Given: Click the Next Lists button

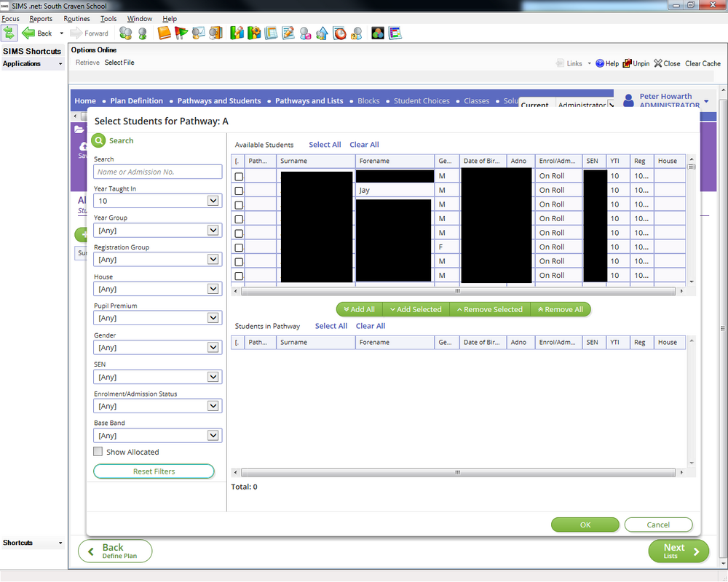Looking at the screenshot, I should point(678,551).
